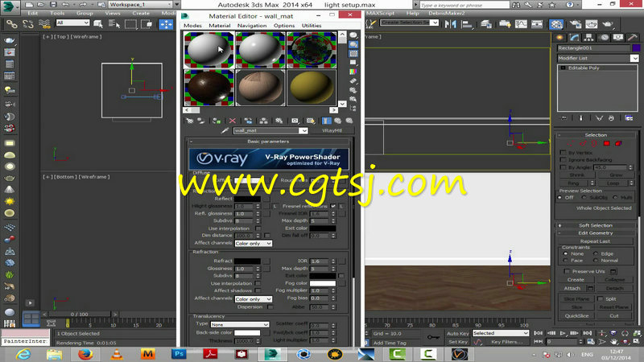Click Assign Material to Selection icon

tap(217, 121)
